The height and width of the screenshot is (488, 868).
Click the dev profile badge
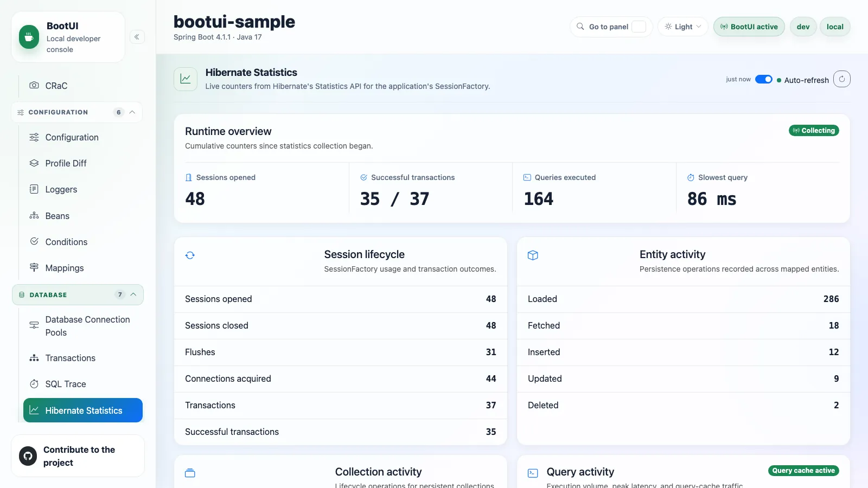click(803, 27)
